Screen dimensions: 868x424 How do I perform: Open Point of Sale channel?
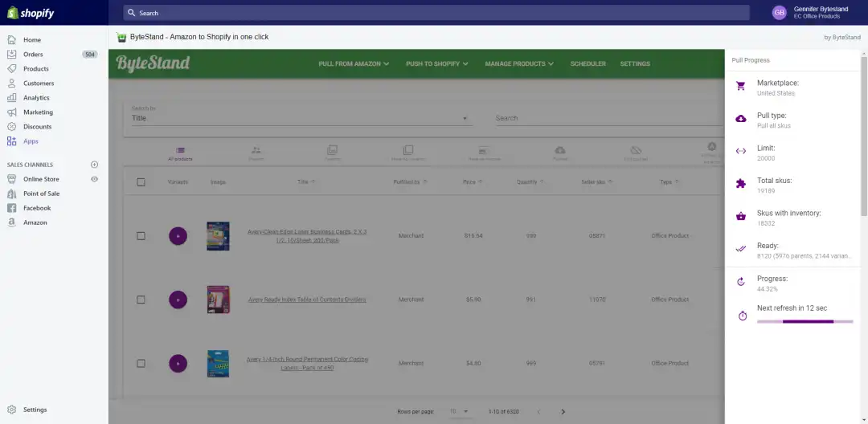(x=41, y=194)
